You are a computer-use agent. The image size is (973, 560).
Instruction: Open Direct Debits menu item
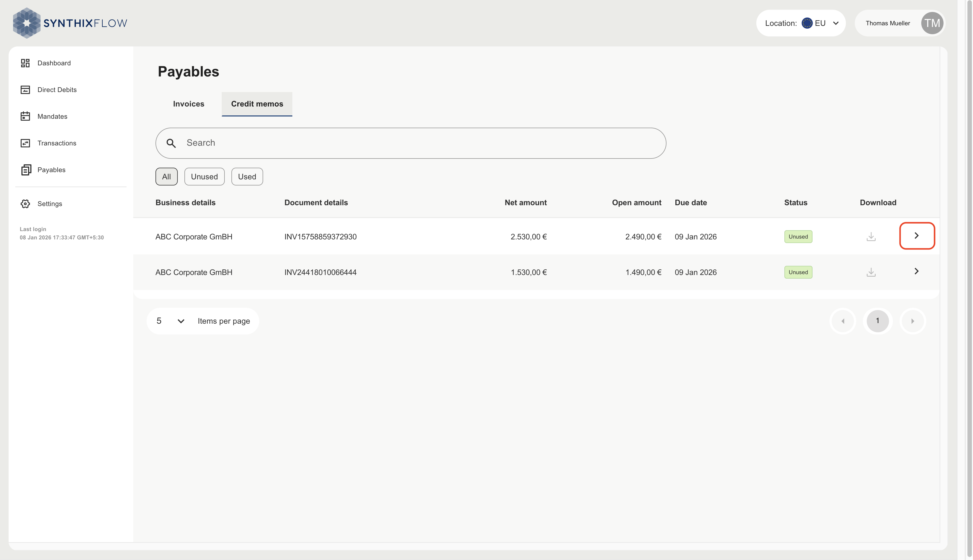pyautogui.click(x=57, y=90)
